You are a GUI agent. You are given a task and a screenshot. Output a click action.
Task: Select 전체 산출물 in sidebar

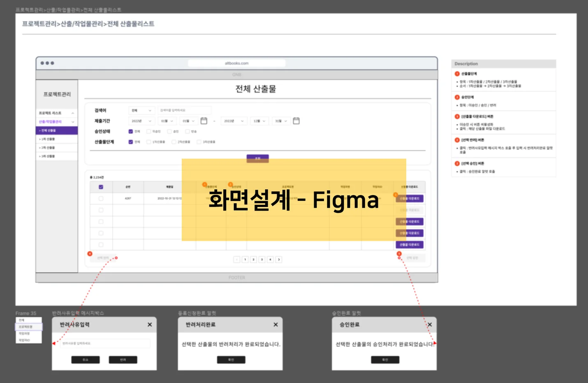pyautogui.click(x=57, y=130)
